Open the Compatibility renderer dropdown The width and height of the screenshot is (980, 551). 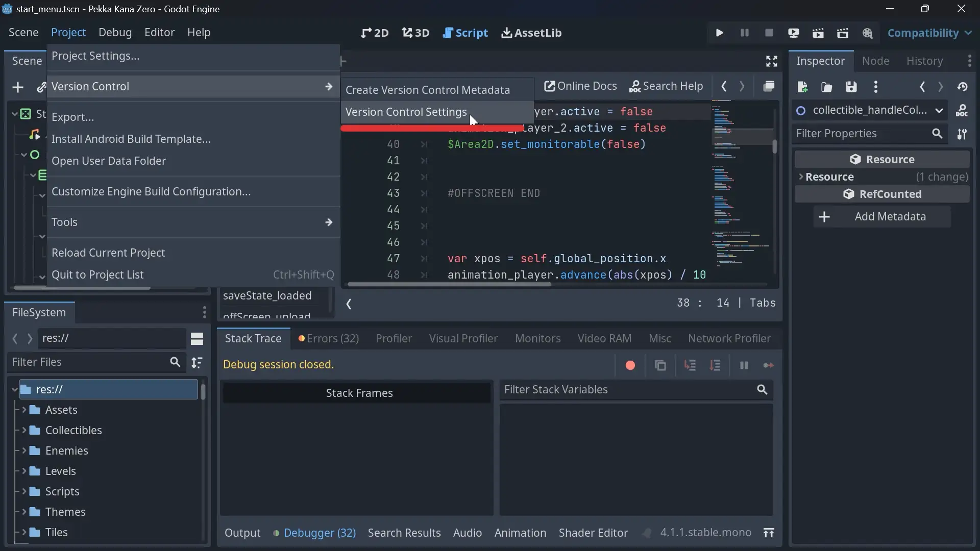tap(929, 32)
